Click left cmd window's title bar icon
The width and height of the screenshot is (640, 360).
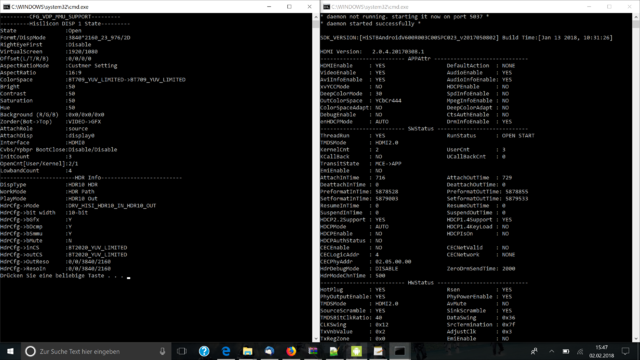[7, 7]
